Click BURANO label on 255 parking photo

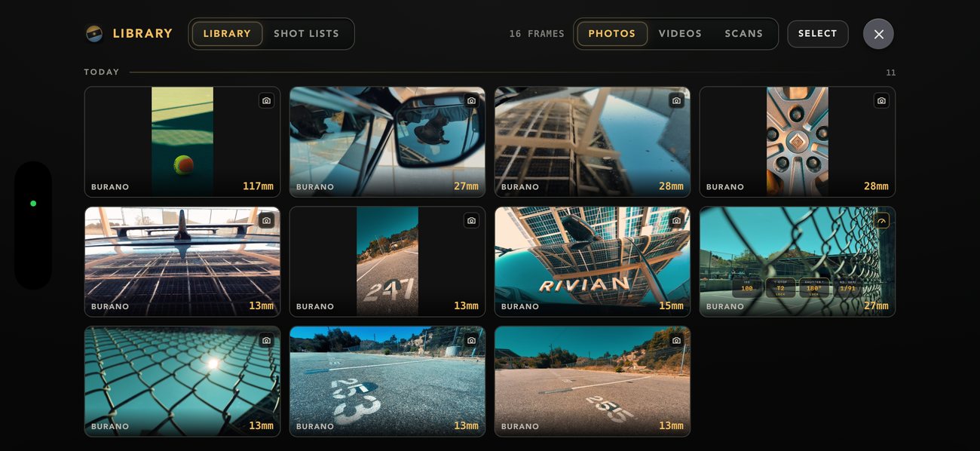pos(520,427)
